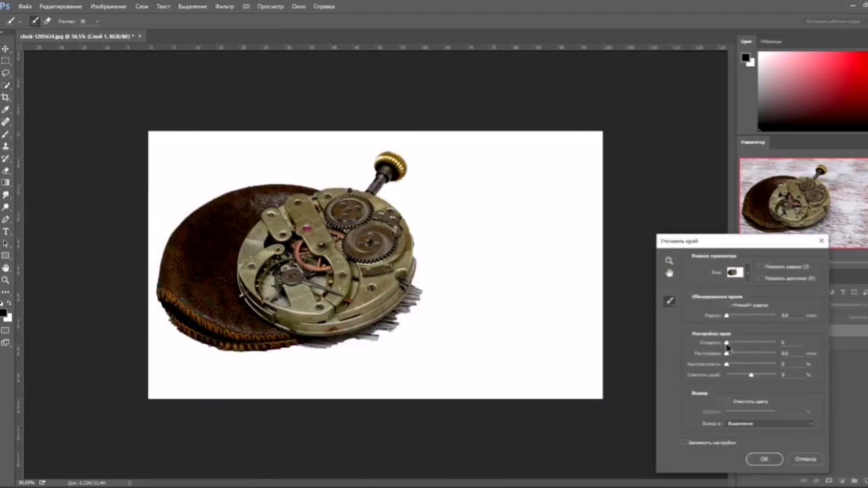Select the Healing Brush tool
This screenshot has height=488, width=868.
[5, 122]
